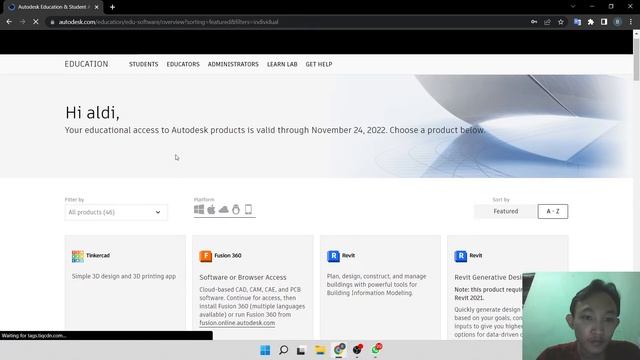Sort products by Featured
The height and width of the screenshot is (360, 640).
point(506,211)
